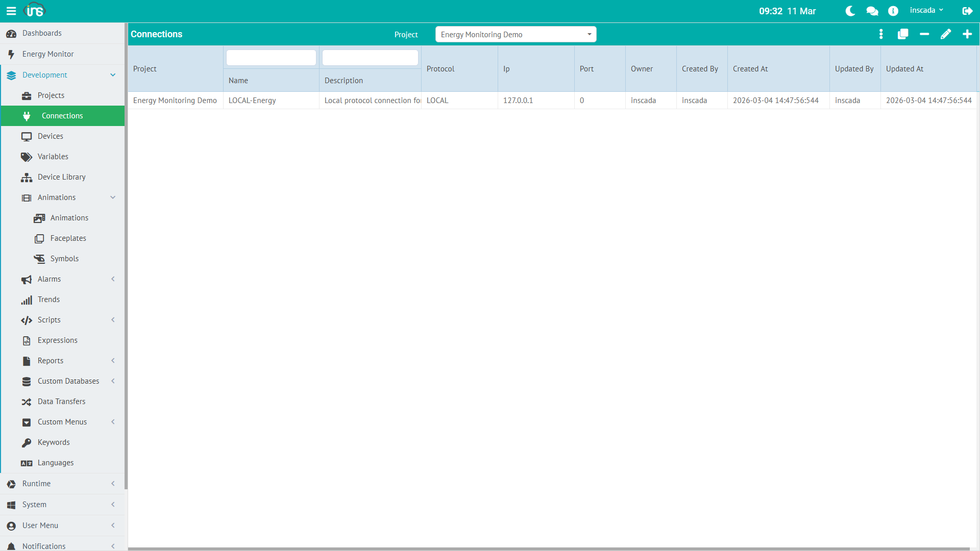This screenshot has height=551, width=980.
Task: Open the chat messages icon
Action: pyautogui.click(x=872, y=11)
